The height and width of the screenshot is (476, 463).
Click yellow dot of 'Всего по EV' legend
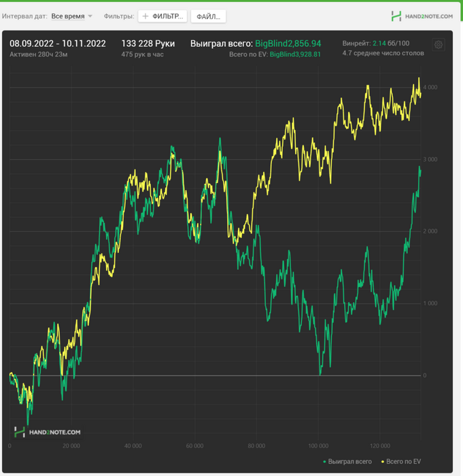click(382, 462)
